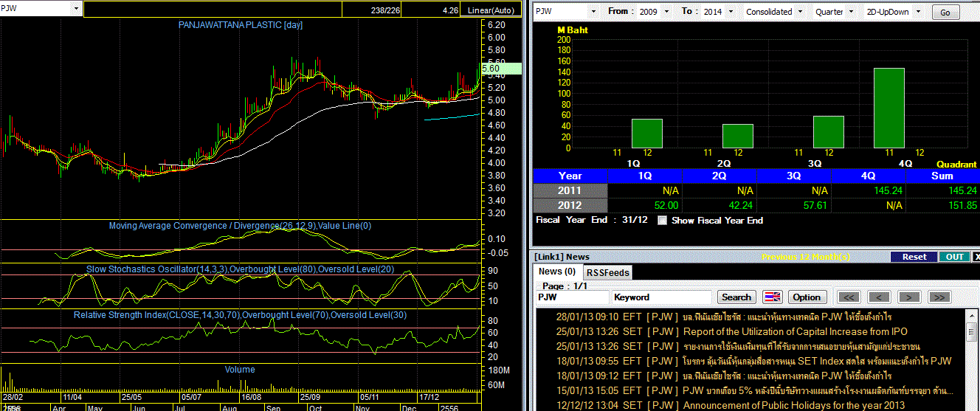Open the PJW symbol dropdown in chart panel

coord(77,8)
